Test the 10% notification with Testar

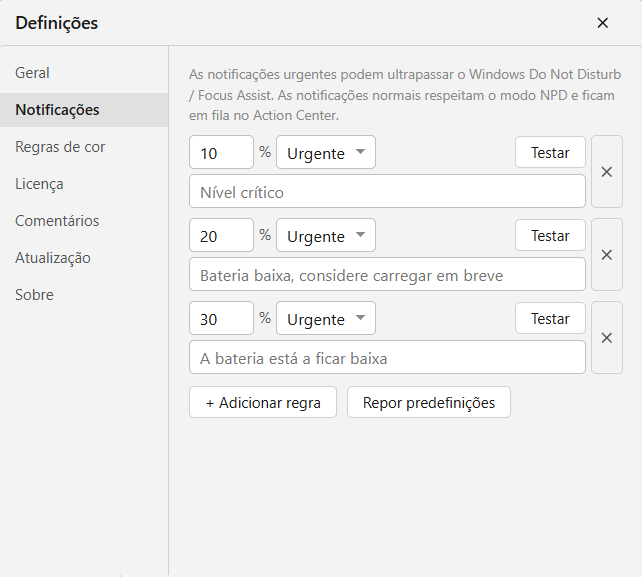(550, 152)
